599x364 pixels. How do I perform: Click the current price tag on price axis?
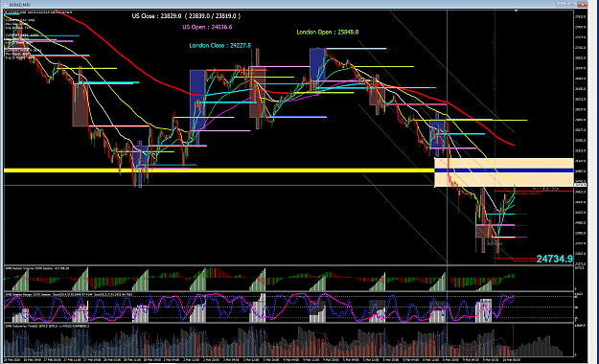(x=580, y=185)
